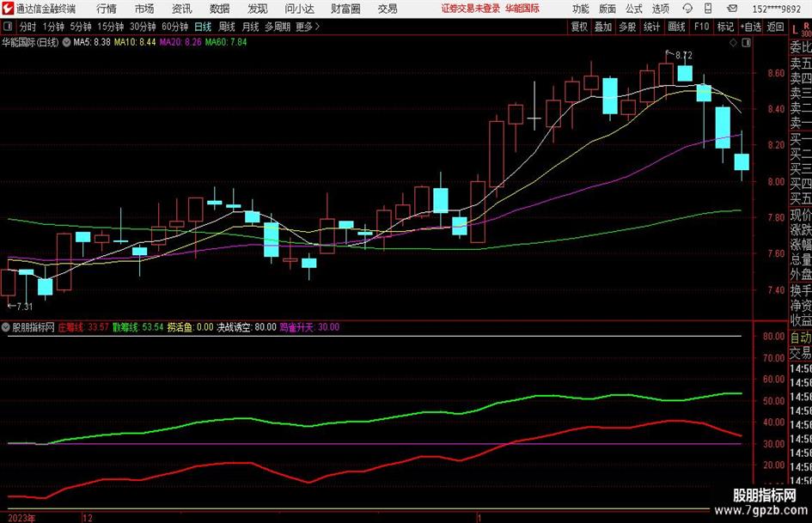
Task: Click the 标记 mark button
Action: click(725, 27)
